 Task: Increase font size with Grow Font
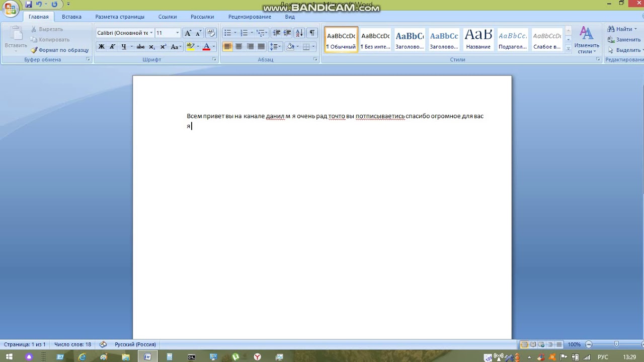click(x=188, y=33)
